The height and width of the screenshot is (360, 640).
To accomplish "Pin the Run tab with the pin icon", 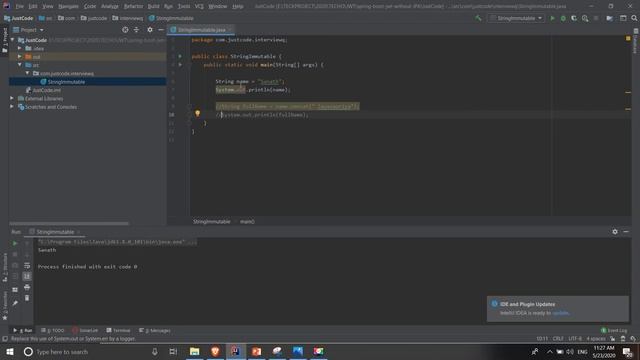I will tap(15, 303).
